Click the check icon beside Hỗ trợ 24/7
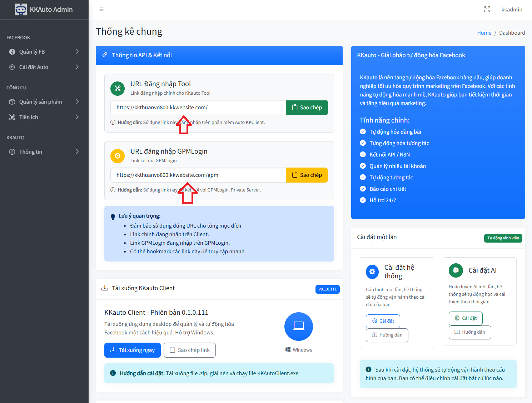The width and height of the screenshot is (532, 403). [363, 200]
